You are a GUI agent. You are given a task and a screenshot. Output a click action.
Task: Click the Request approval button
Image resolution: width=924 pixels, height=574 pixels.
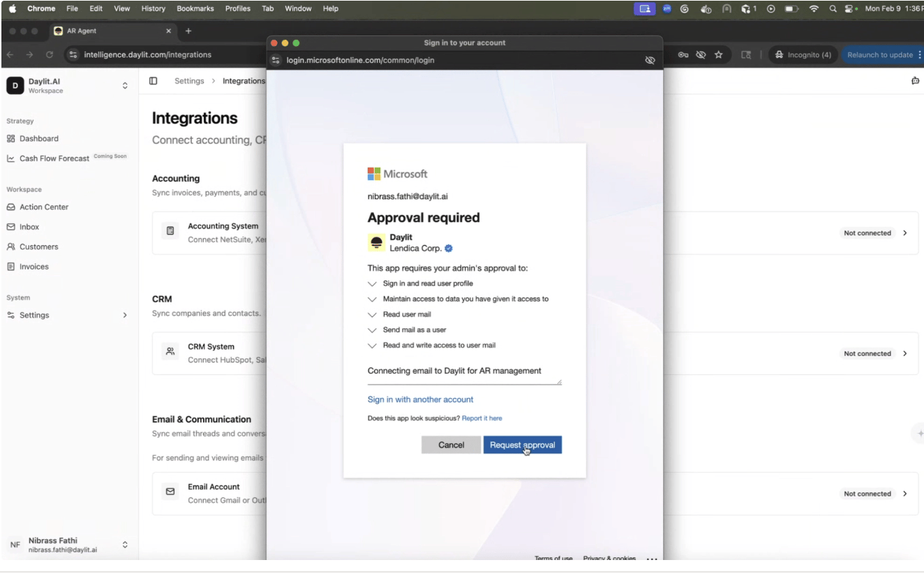[x=523, y=445]
